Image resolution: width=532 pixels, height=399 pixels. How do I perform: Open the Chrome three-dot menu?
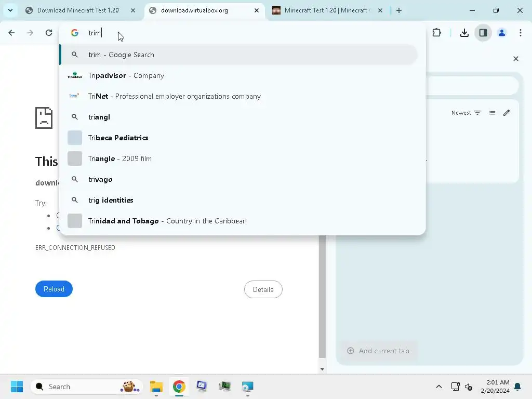coord(521,33)
